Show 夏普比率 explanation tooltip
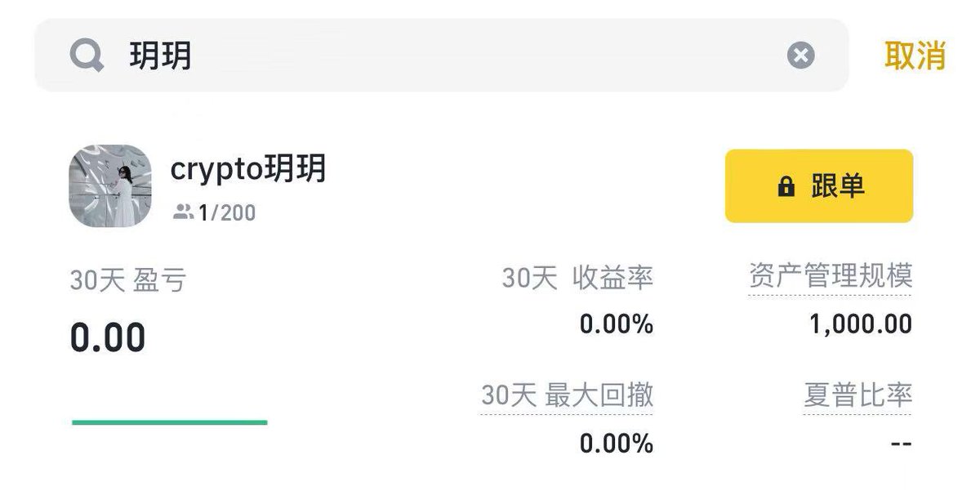 (x=857, y=396)
